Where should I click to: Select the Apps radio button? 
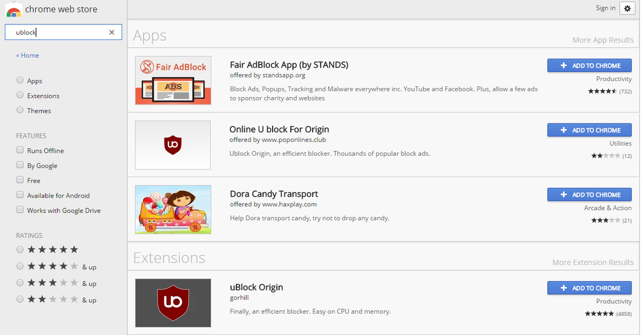click(20, 80)
